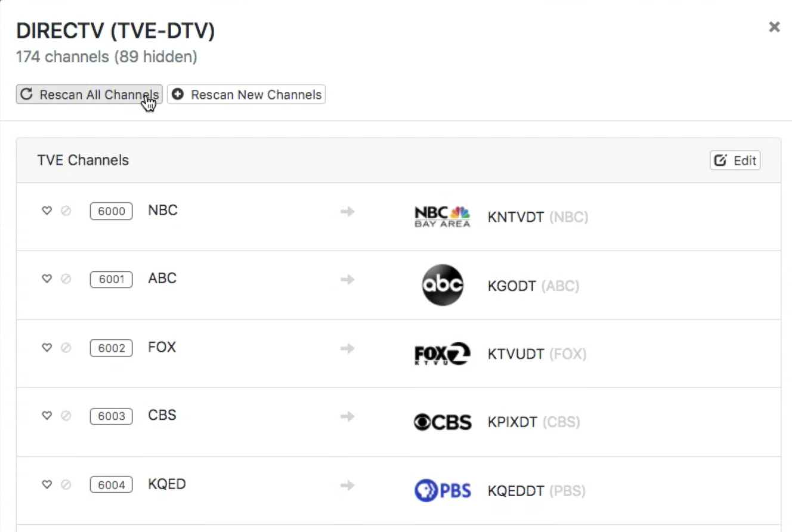Click the PBS station logo
This screenshot has width=792, height=532.
click(x=442, y=491)
